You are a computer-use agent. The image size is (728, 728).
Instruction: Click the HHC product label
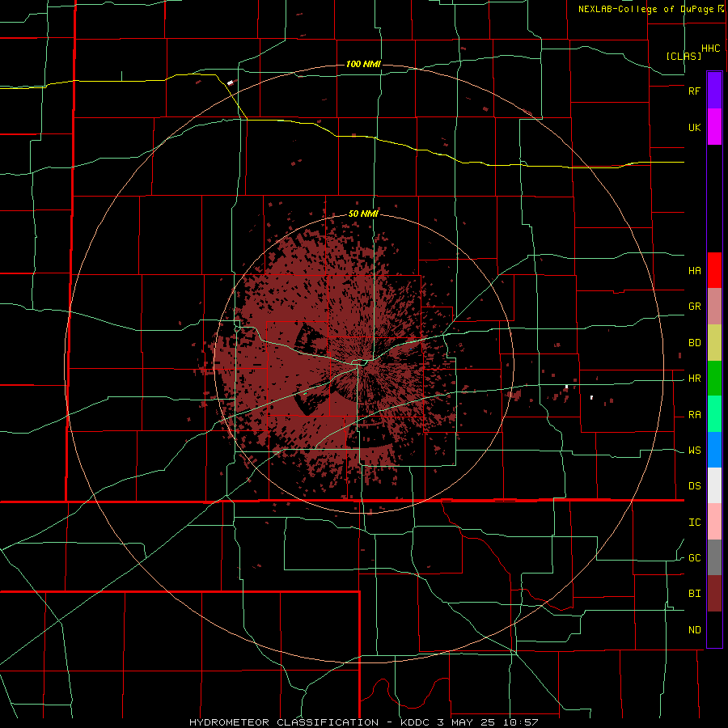tap(710, 49)
